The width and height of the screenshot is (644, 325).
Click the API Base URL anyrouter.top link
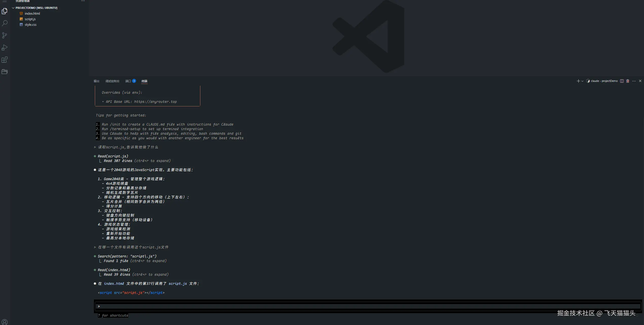coord(155,102)
